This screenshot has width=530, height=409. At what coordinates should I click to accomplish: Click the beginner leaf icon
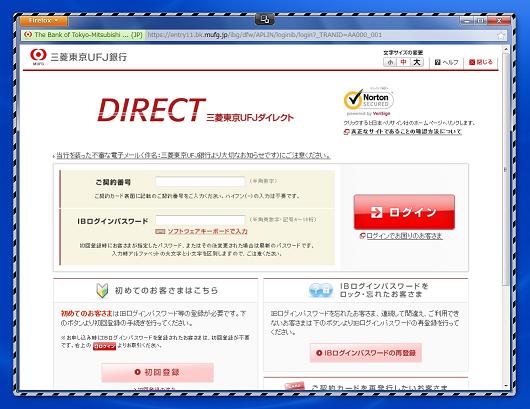tap(102, 291)
